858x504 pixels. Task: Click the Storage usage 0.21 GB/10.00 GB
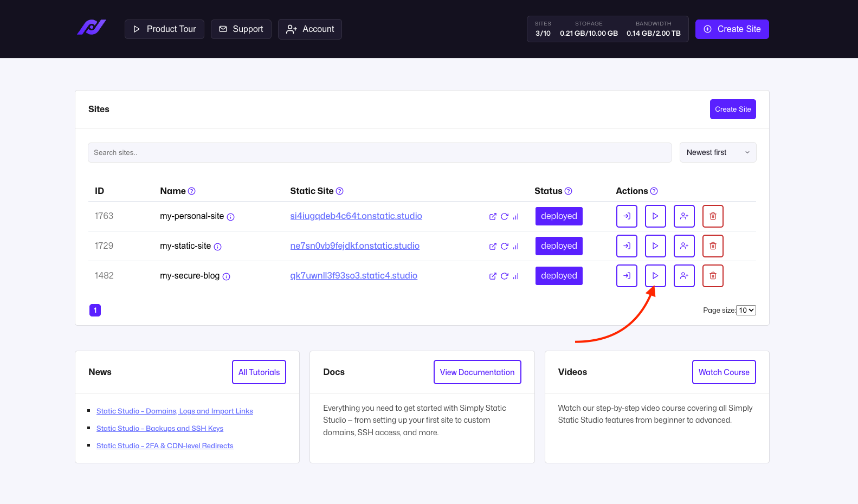(589, 34)
